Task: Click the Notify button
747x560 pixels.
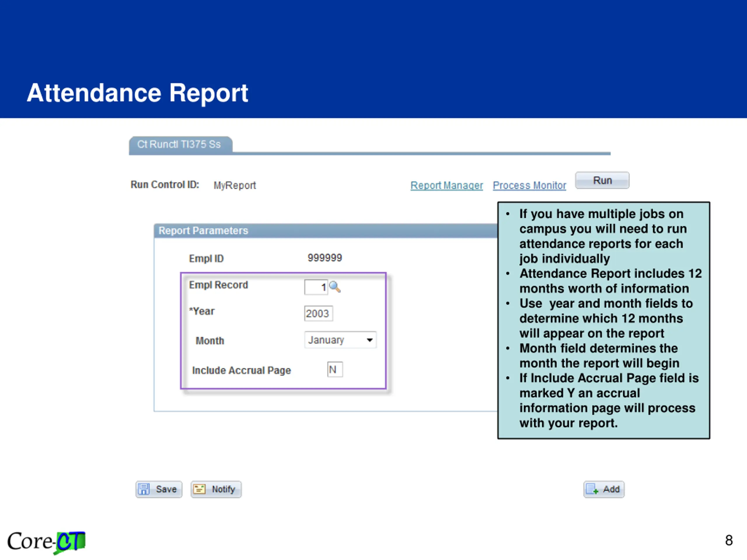Action: pyautogui.click(x=216, y=489)
